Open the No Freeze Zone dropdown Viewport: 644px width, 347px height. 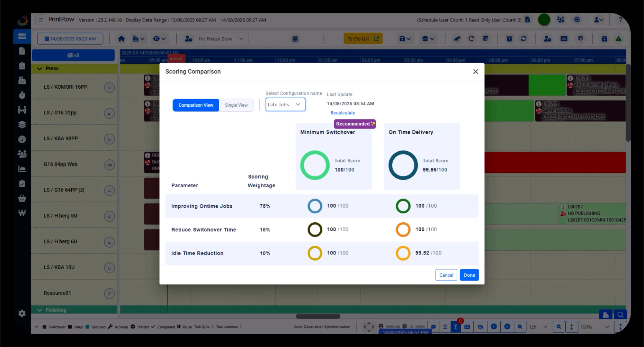tap(222, 38)
